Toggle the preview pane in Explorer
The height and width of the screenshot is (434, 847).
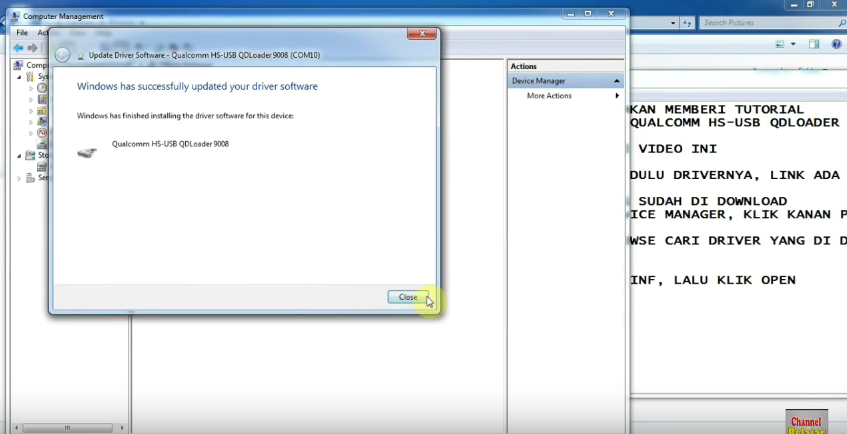(x=814, y=44)
